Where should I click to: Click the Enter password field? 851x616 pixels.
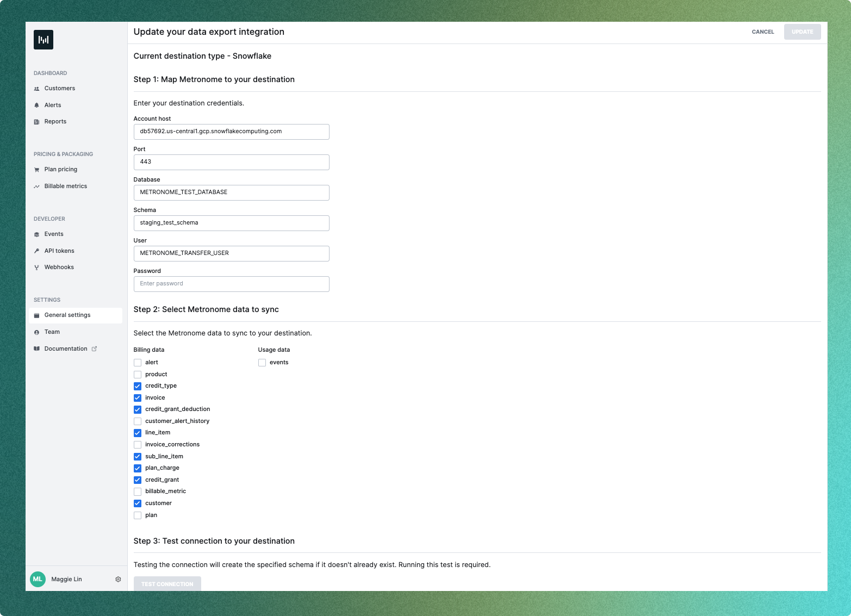click(x=232, y=284)
